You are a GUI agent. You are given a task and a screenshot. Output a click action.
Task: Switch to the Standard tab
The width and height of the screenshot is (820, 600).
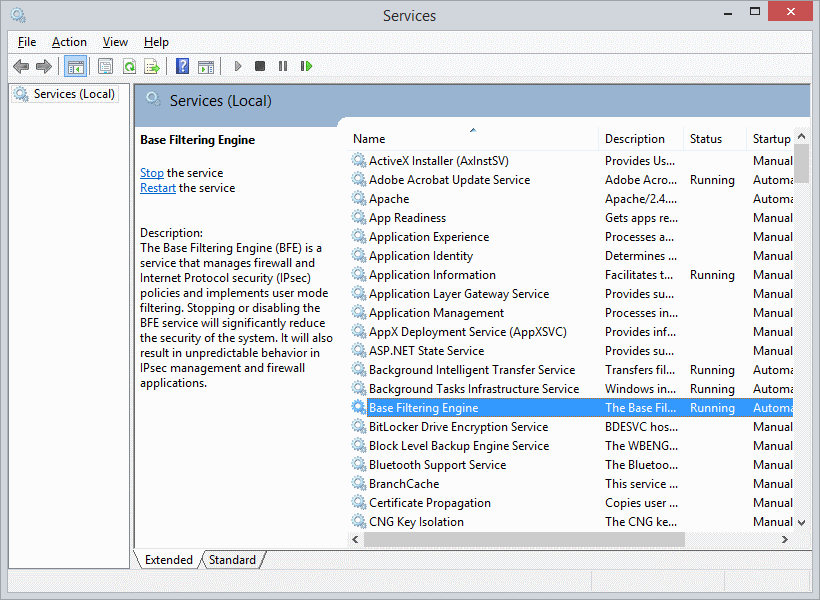pyautogui.click(x=232, y=560)
